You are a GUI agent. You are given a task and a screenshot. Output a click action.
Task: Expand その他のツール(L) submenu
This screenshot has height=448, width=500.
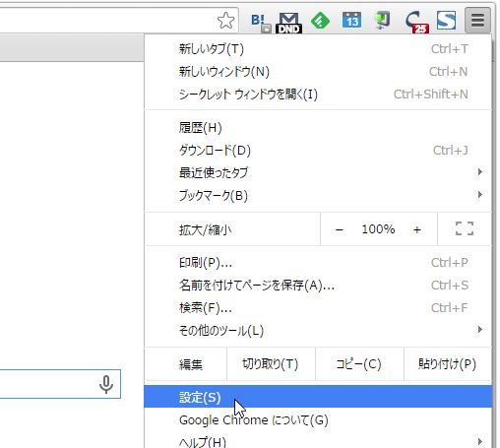pyautogui.click(x=318, y=330)
